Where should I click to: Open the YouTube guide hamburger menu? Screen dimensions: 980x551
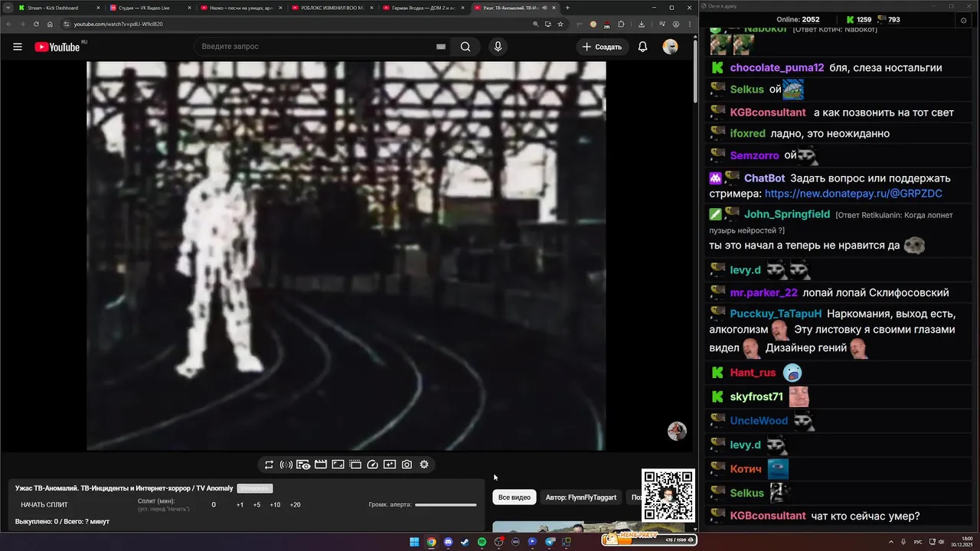click(17, 47)
